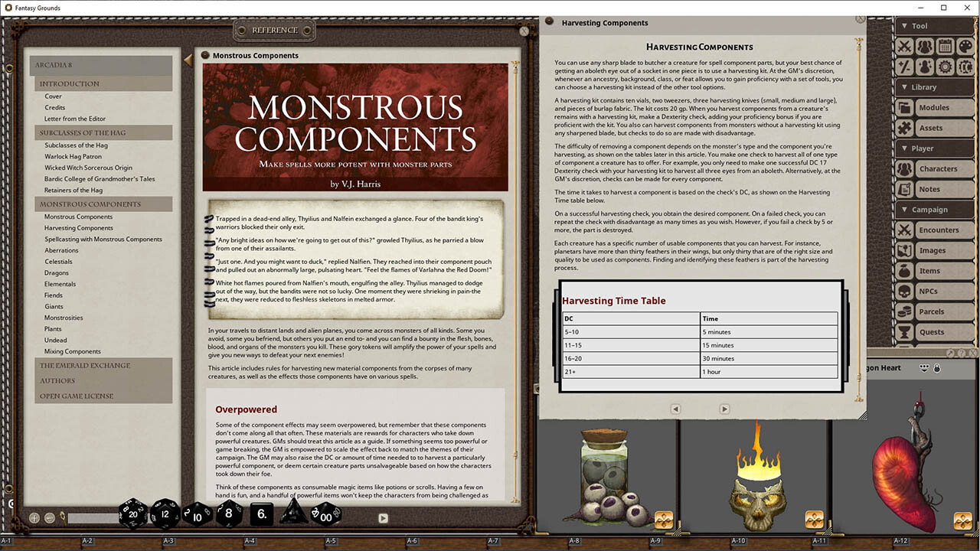
Task: Roll the d20 die at the bottom
Action: (132, 514)
